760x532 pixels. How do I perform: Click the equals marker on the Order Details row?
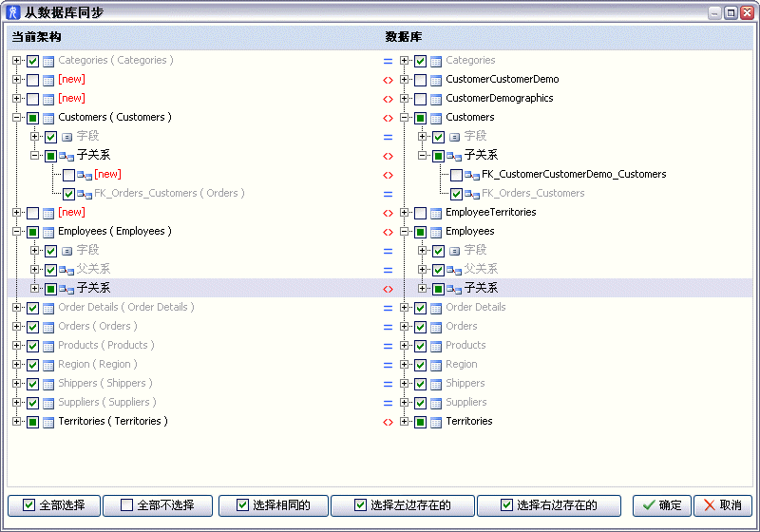tap(388, 308)
